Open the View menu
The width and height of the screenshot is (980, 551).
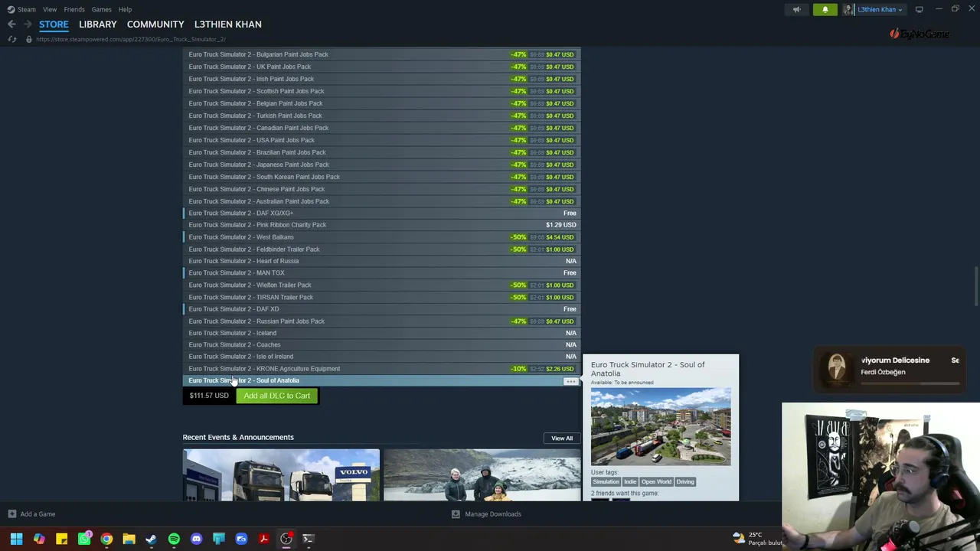tap(50, 9)
